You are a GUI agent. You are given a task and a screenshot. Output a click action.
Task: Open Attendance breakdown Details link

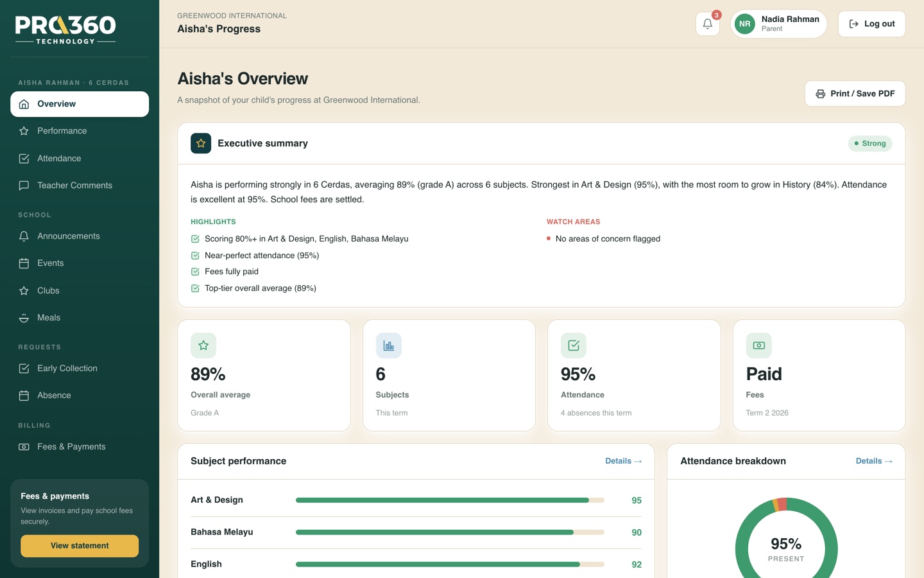[x=874, y=461]
